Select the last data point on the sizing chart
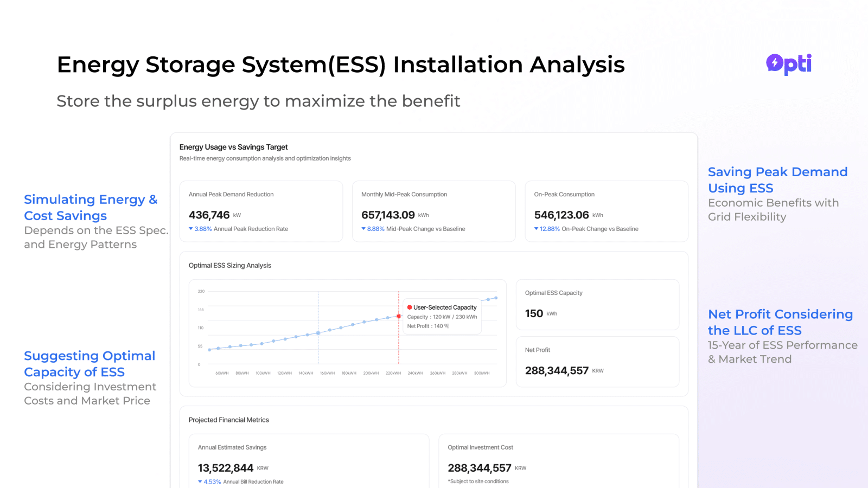 tap(496, 298)
